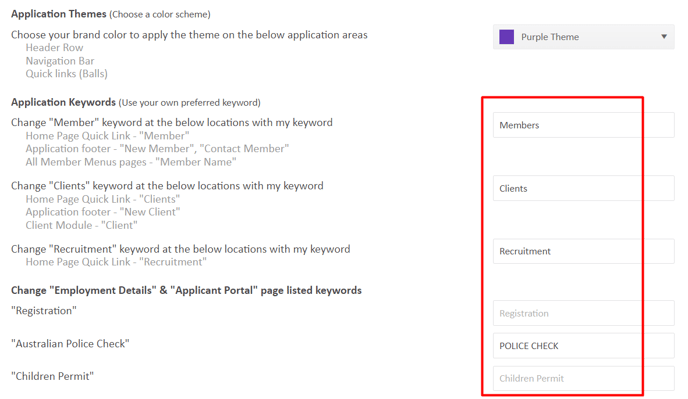Focus the Members keyword input field
688x399 pixels.
click(x=584, y=125)
